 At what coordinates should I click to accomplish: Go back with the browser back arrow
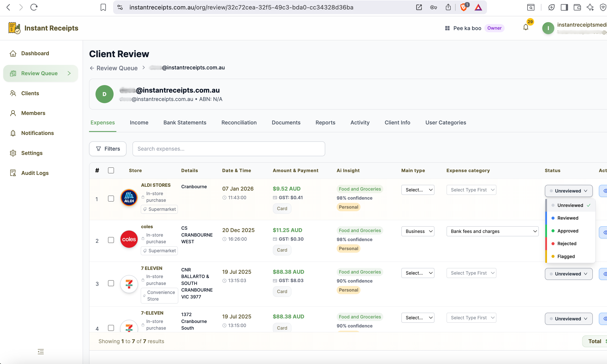point(8,7)
